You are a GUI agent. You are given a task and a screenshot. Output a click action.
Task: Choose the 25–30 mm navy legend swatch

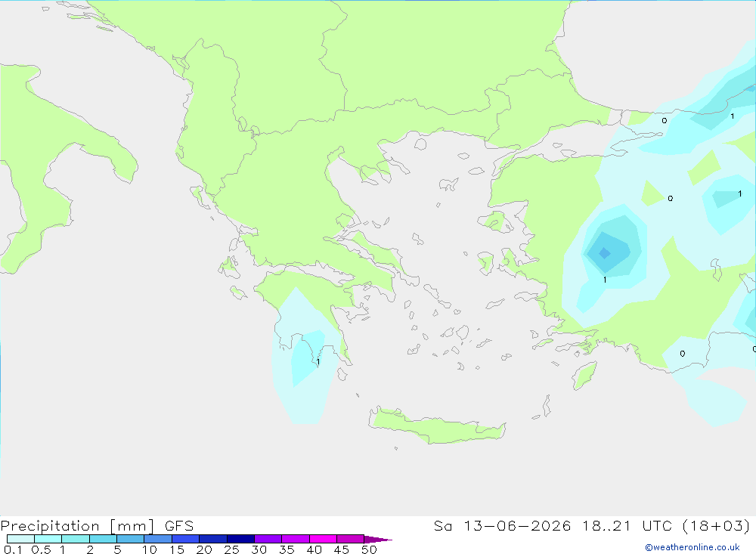240,539
